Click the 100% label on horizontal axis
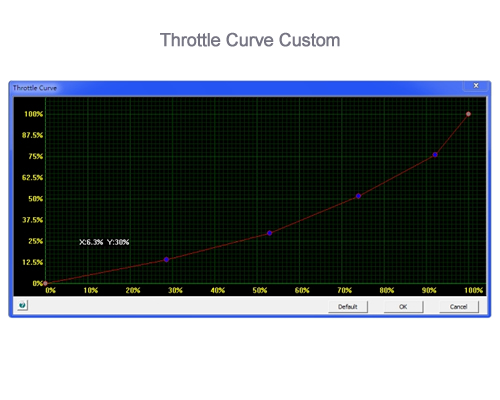 coord(473,290)
